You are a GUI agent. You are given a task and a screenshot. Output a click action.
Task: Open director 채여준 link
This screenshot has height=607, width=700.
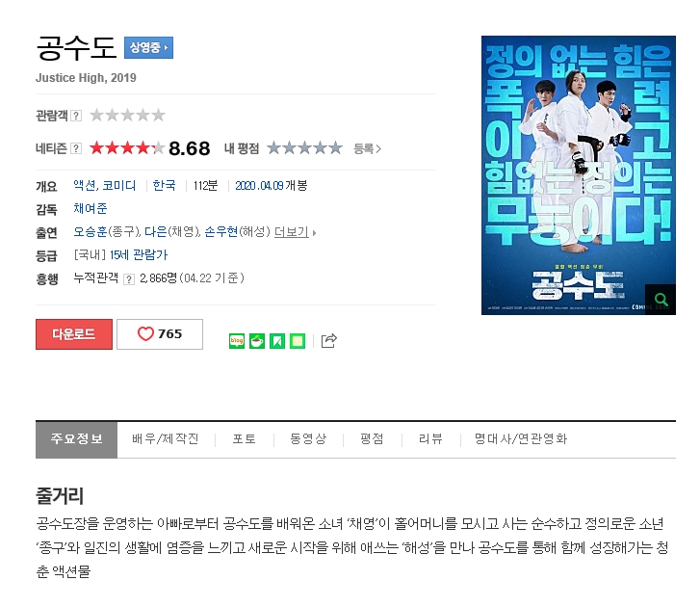point(91,208)
